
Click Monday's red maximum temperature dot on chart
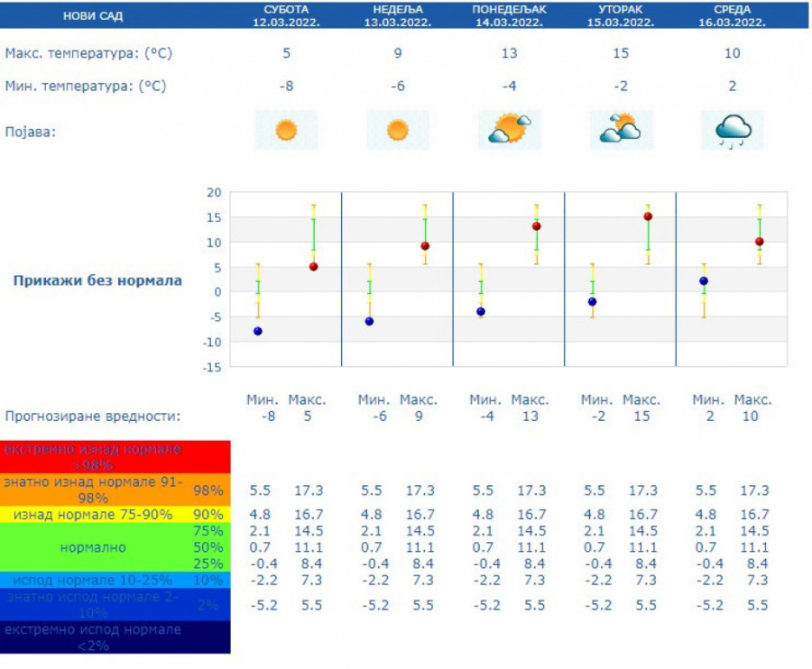[536, 226]
